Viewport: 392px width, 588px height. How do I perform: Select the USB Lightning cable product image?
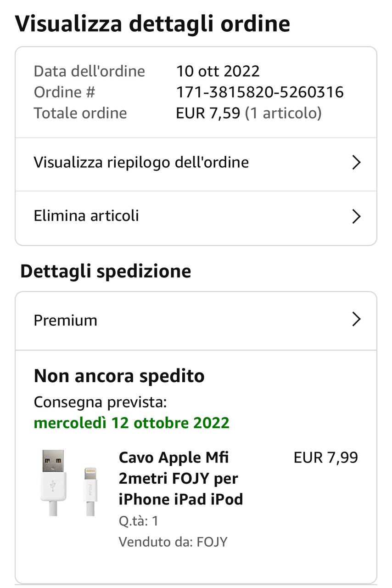click(x=69, y=483)
